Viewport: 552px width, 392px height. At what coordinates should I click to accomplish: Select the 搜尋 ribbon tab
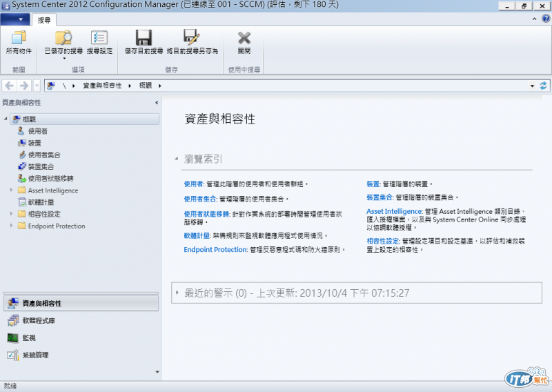click(x=44, y=20)
